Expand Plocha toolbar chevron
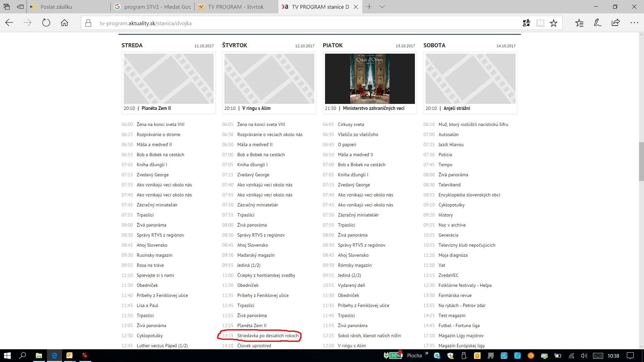644x362 pixels. tap(427, 353)
